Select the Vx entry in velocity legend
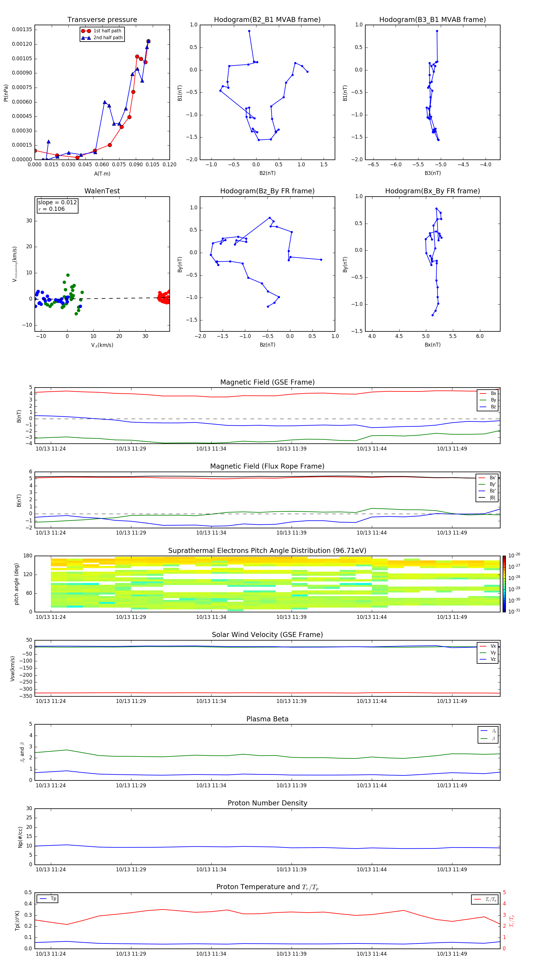 488,646
